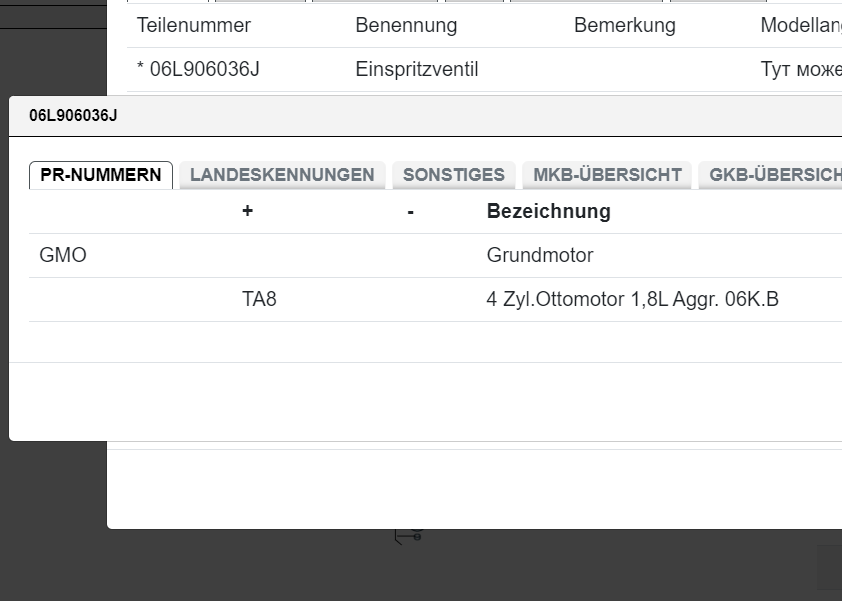Select the Bemerkung column header
The image size is (842, 601).
coord(624,25)
